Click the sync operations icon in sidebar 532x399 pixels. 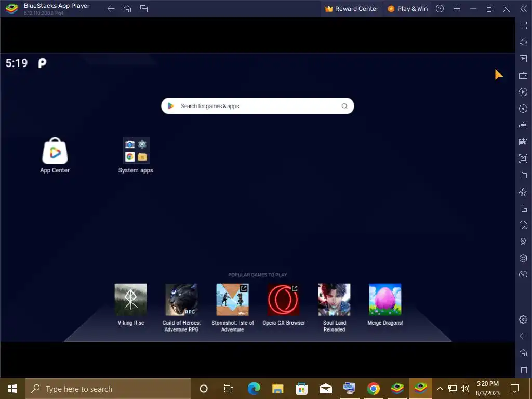point(523,109)
